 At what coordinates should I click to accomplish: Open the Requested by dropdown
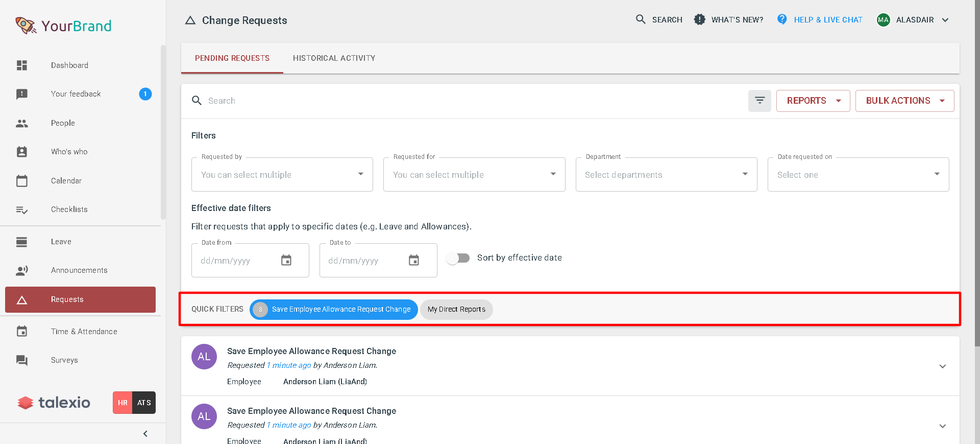tap(282, 175)
